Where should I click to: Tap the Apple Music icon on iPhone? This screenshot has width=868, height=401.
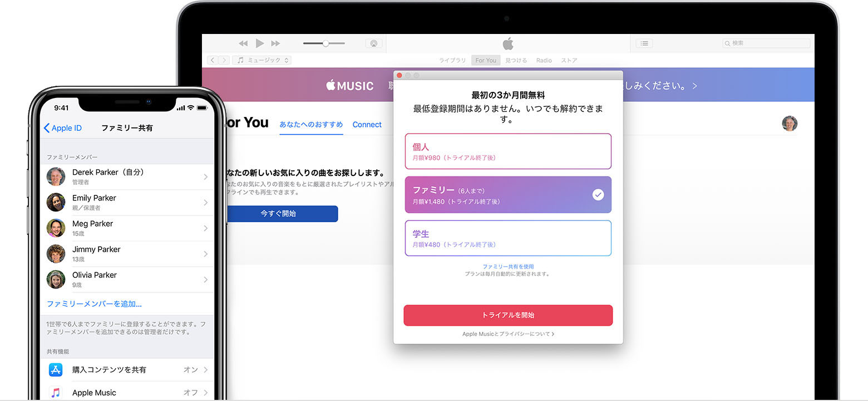[x=56, y=393]
